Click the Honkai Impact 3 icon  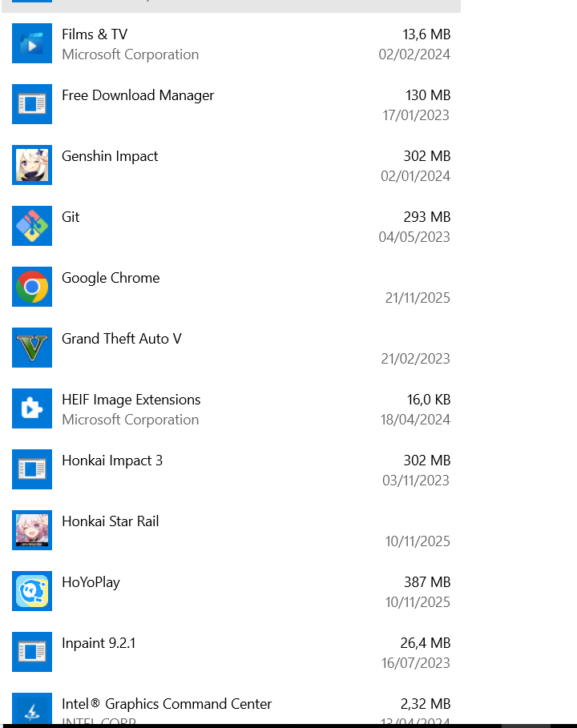(x=32, y=469)
